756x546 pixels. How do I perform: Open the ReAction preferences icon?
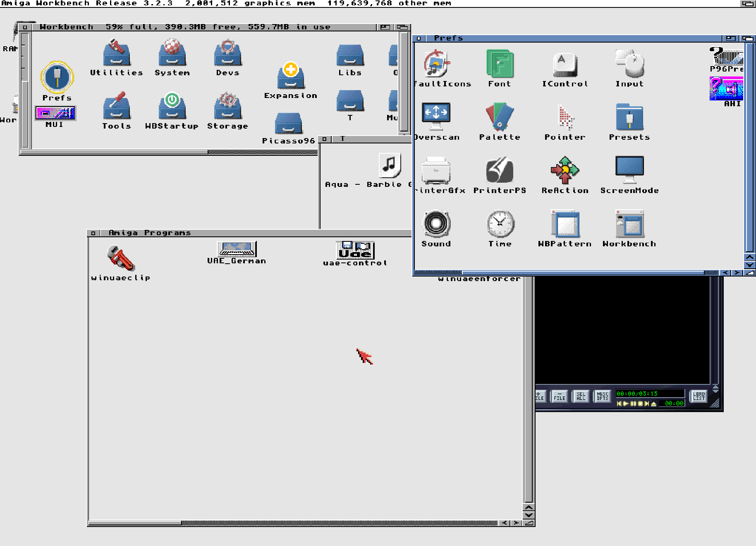pos(565,170)
